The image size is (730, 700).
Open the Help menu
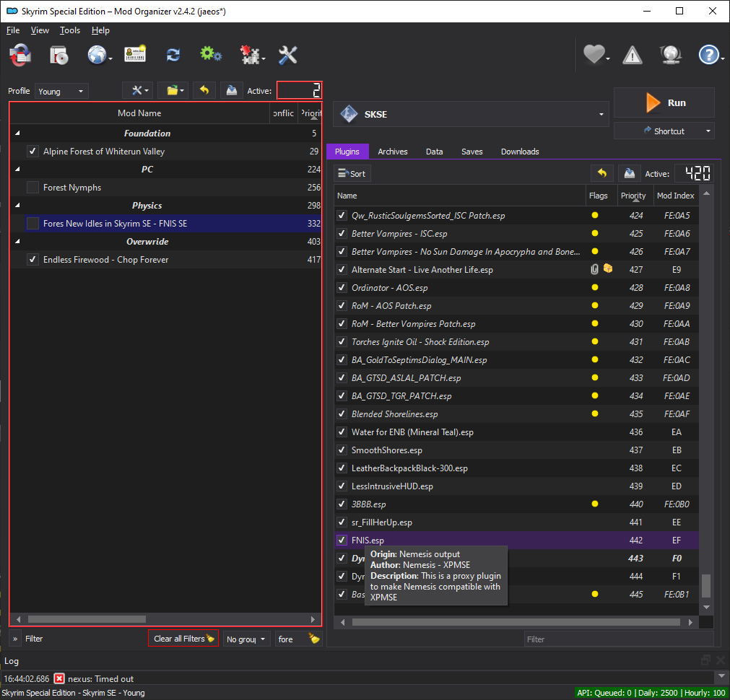[x=100, y=30]
